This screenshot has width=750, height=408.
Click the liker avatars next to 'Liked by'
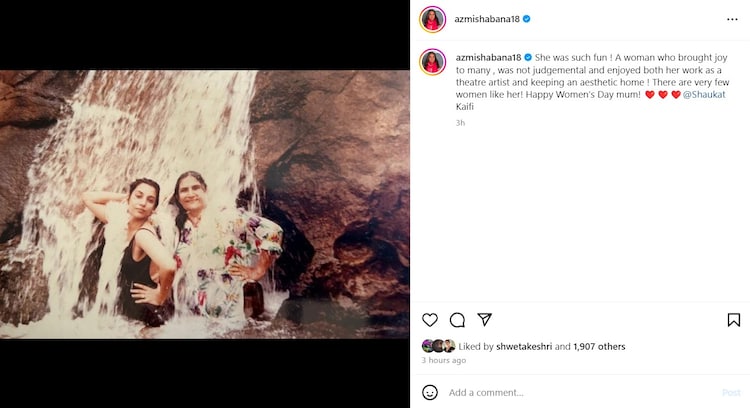point(437,346)
